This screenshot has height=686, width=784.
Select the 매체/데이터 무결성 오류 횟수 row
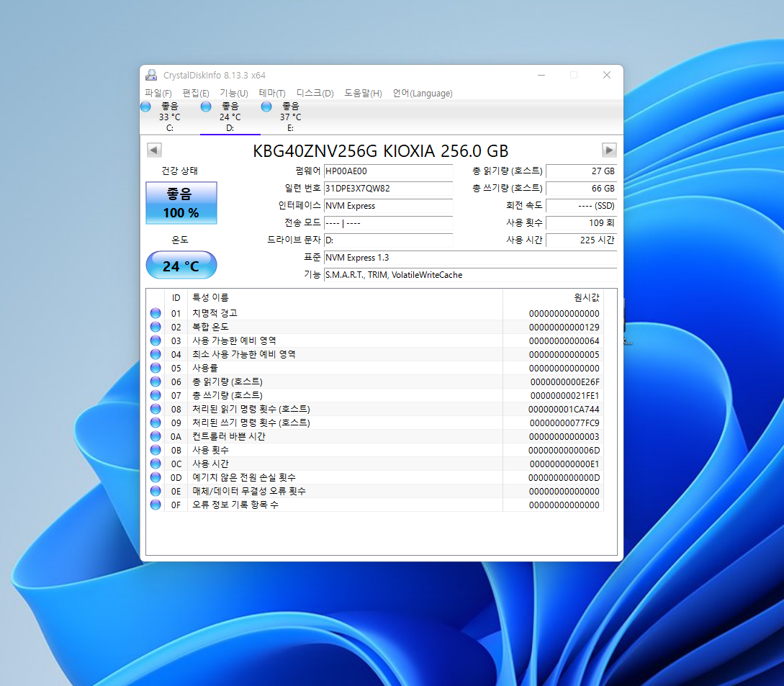coord(375,491)
